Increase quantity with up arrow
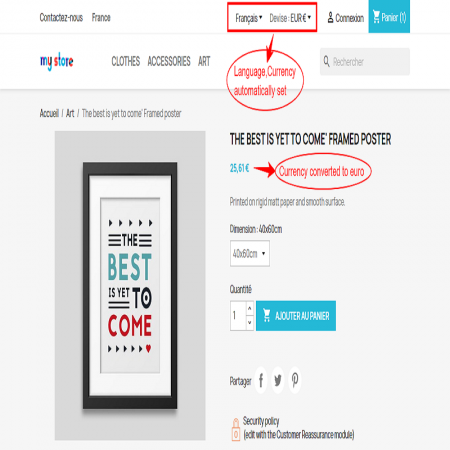This screenshot has height=450, width=450. click(250, 308)
